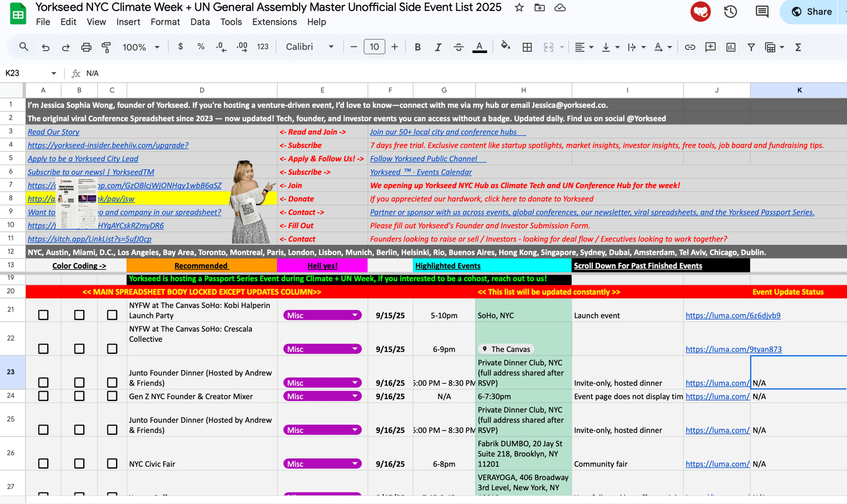Open the Edit menu
Screen dimensions: 847x504
click(68, 22)
